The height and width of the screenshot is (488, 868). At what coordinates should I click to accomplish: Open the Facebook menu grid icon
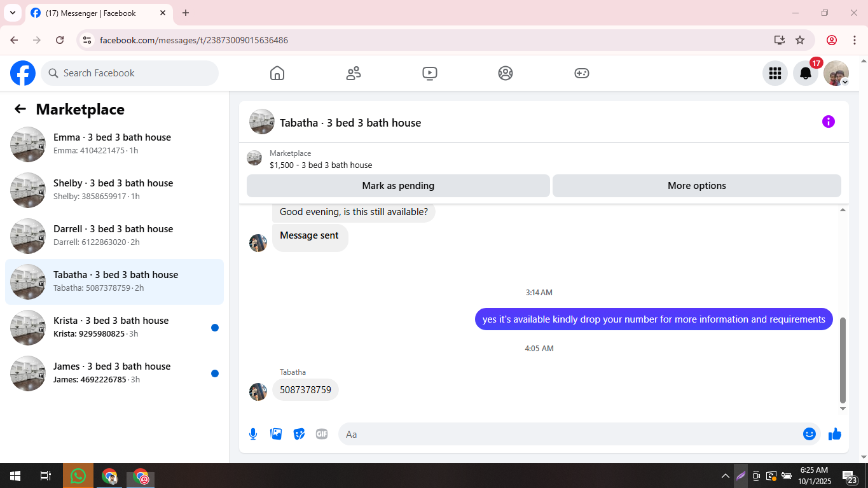pos(775,73)
